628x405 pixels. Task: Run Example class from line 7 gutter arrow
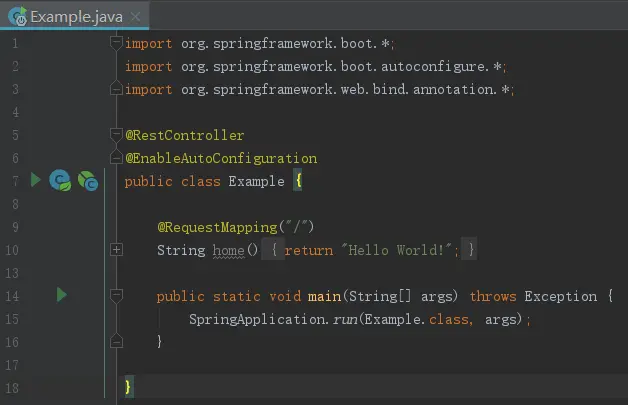click(x=36, y=180)
